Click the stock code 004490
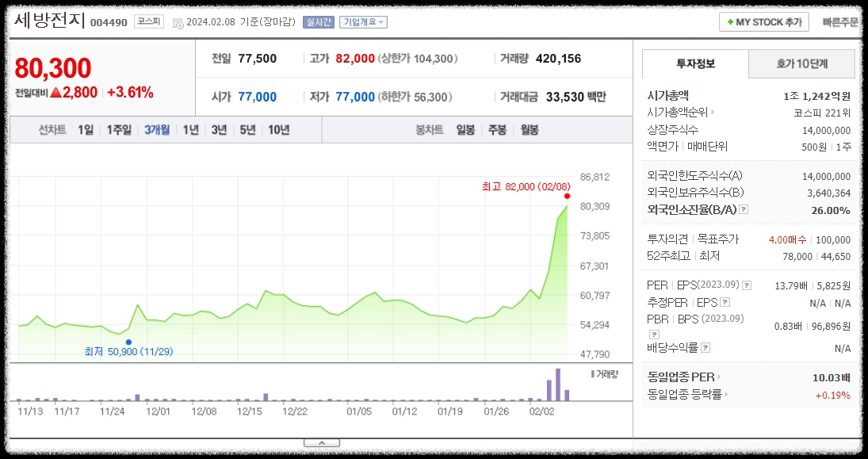 pyautogui.click(x=109, y=23)
